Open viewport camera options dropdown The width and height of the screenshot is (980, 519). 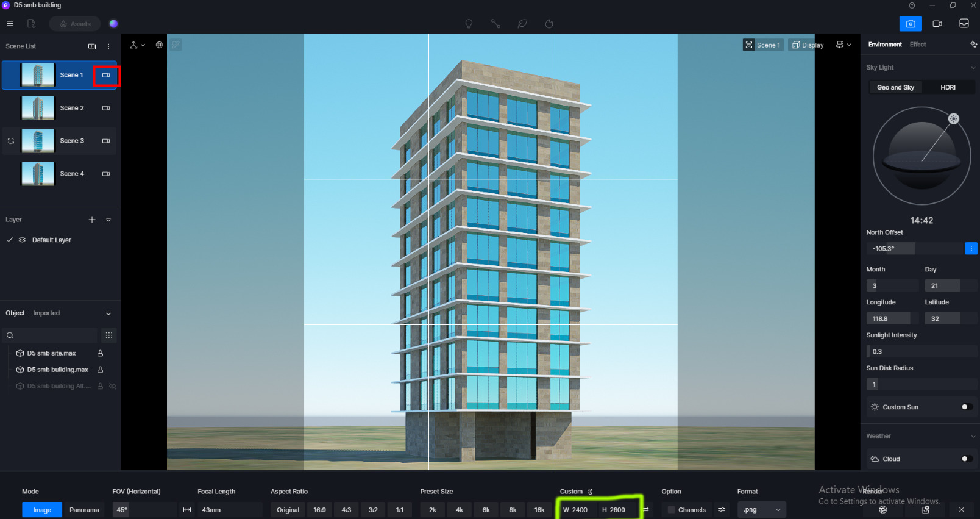843,45
